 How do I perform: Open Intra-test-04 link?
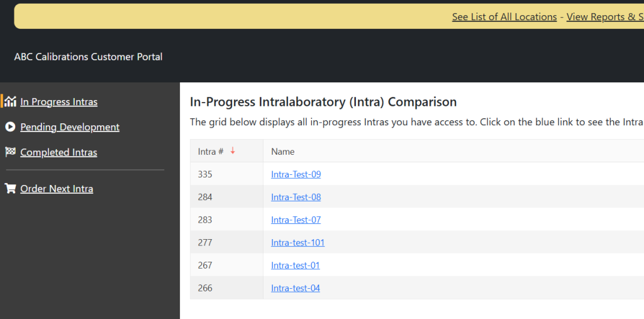[x=296, y=288]
